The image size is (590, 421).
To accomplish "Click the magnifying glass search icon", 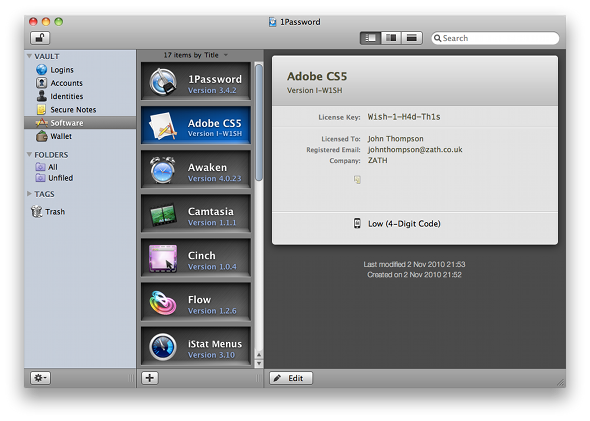I will point(437,38).
